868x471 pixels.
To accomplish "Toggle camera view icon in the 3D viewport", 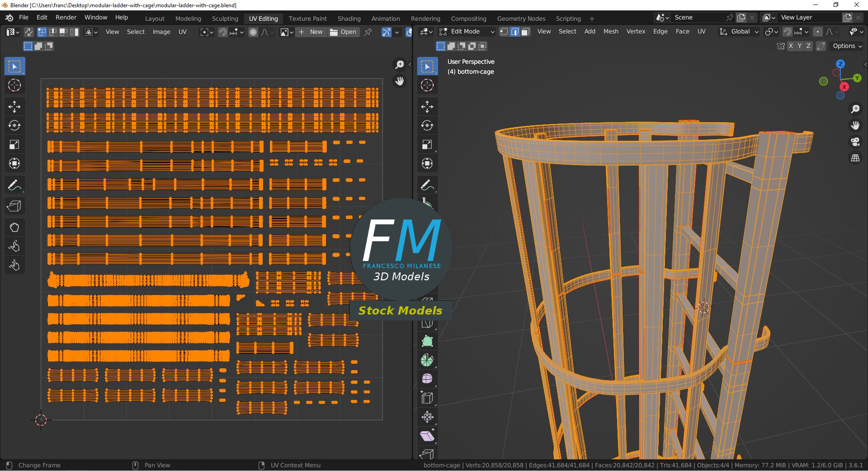I will [855, 142].
